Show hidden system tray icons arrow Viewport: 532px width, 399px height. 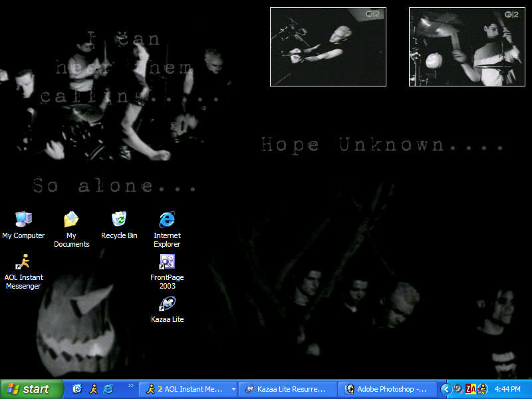tap(446, 389)
